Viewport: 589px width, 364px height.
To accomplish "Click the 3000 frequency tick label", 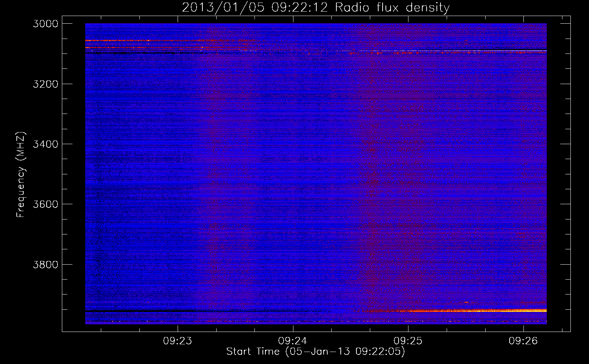I will [46, 24].
